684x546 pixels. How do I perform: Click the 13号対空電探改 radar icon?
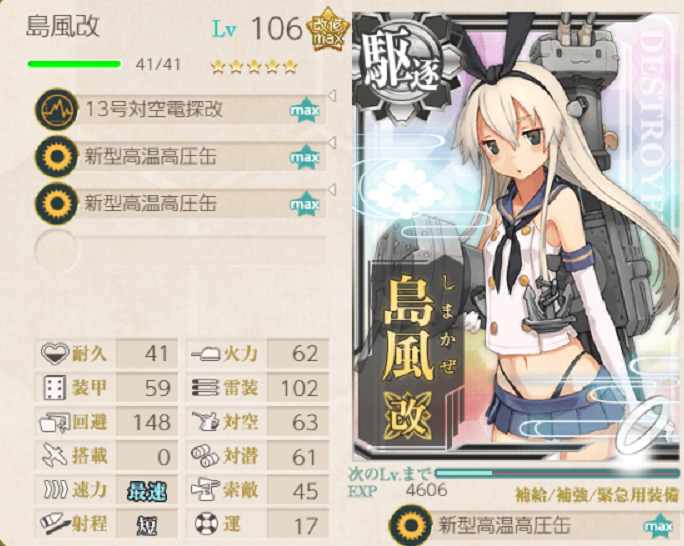click(56, 109)
